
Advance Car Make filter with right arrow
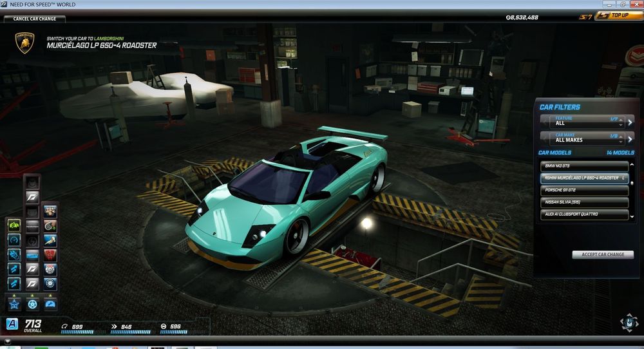630,139
